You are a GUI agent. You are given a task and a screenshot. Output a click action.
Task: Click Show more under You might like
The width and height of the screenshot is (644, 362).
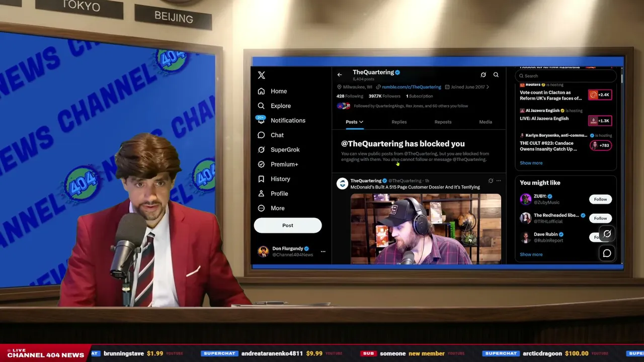coord(531,254)
